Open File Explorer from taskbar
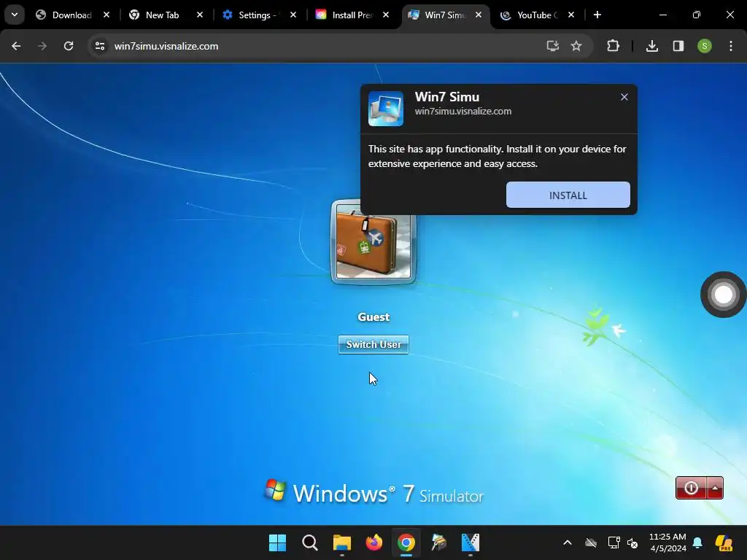 click(341, 542)
